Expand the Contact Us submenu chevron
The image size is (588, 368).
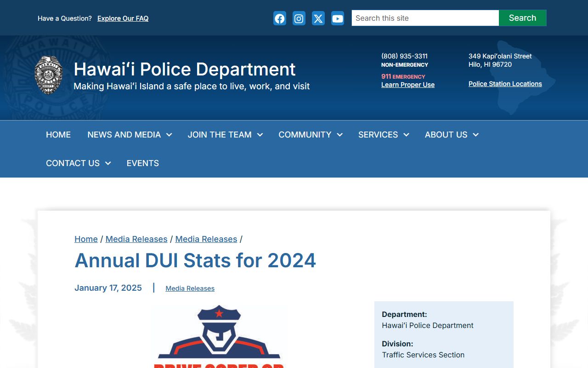(x=108, y=163)
